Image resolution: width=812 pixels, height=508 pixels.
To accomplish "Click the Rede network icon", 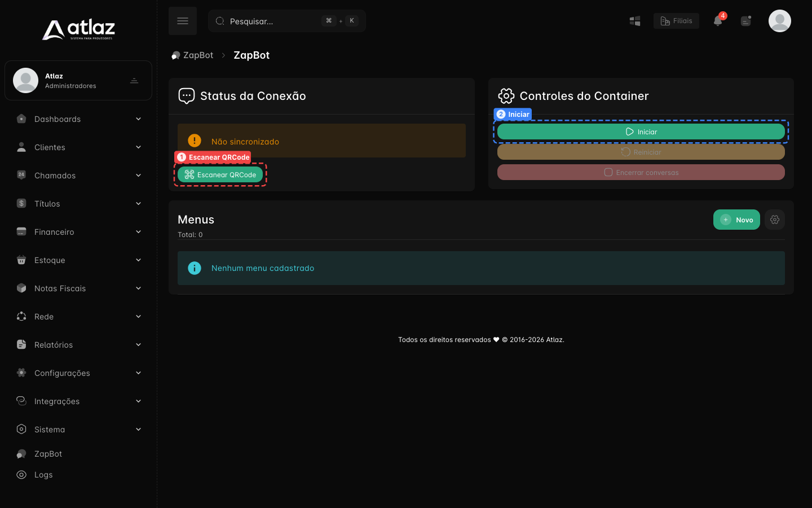I will 21,316.
